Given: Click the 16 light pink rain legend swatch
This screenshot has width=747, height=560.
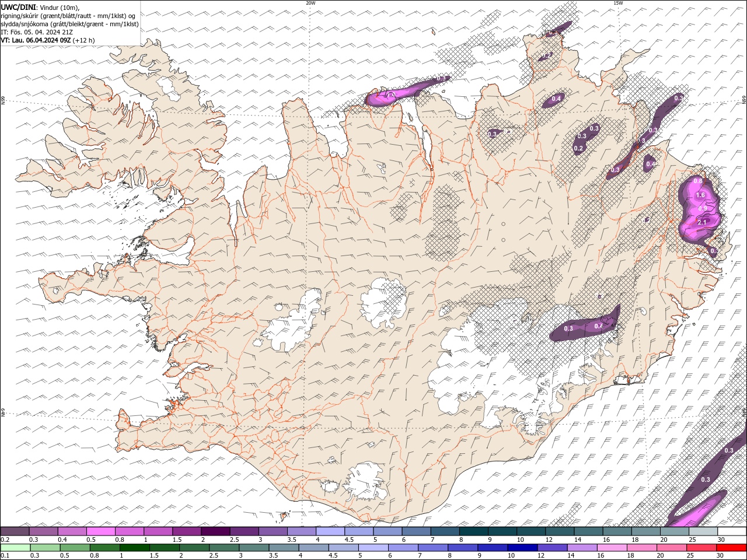Looking at the screenshot, I should coord(612,548).
